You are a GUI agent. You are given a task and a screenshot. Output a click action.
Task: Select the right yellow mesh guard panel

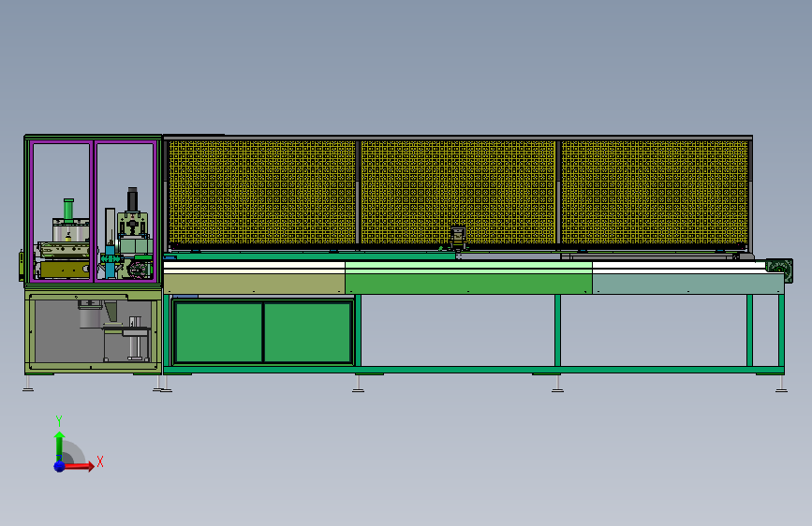pyautogui.click(x=655, y=192)
